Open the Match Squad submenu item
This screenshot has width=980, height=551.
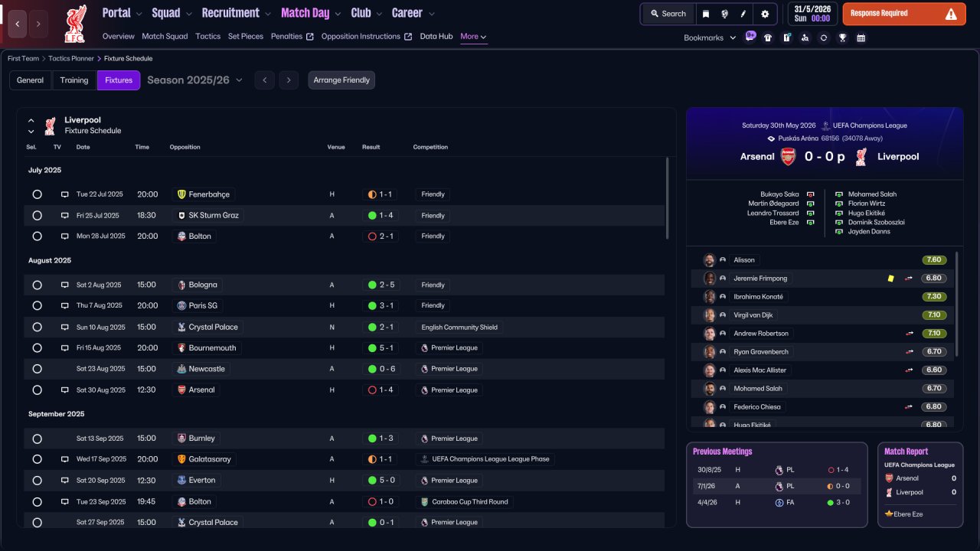(x=165, y=37)
